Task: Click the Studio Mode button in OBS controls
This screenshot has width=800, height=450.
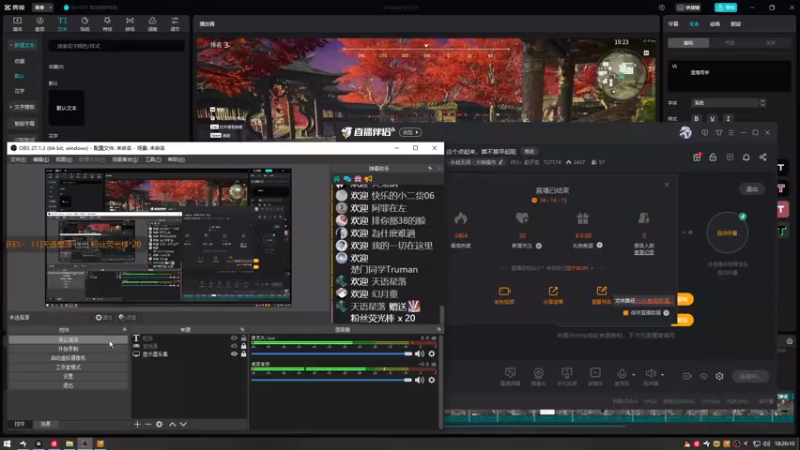Action: tap(68, 367)
